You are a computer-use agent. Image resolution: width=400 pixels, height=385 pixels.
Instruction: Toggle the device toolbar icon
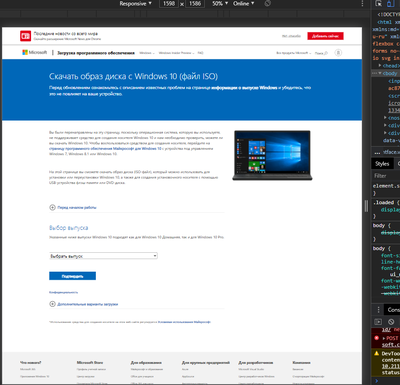[390, 4]
